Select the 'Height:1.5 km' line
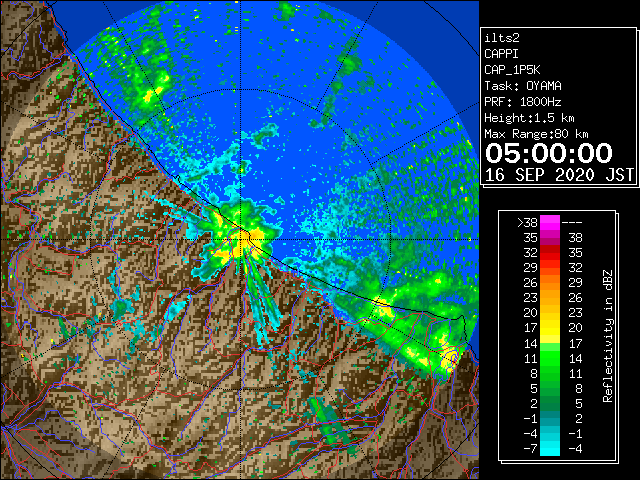Screen dimensions: 640x480 tap(529, 118)
